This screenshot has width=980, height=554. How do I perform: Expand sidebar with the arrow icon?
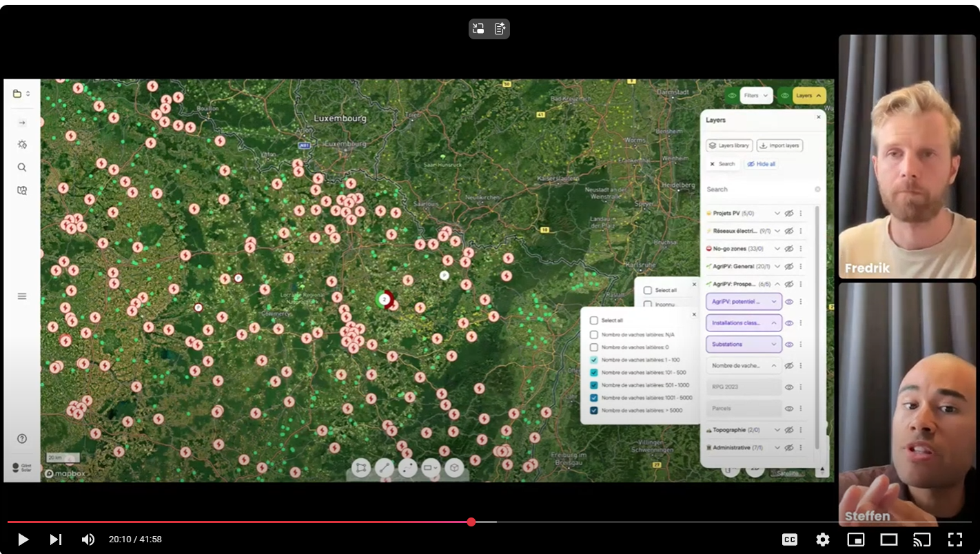click(22, 123)
